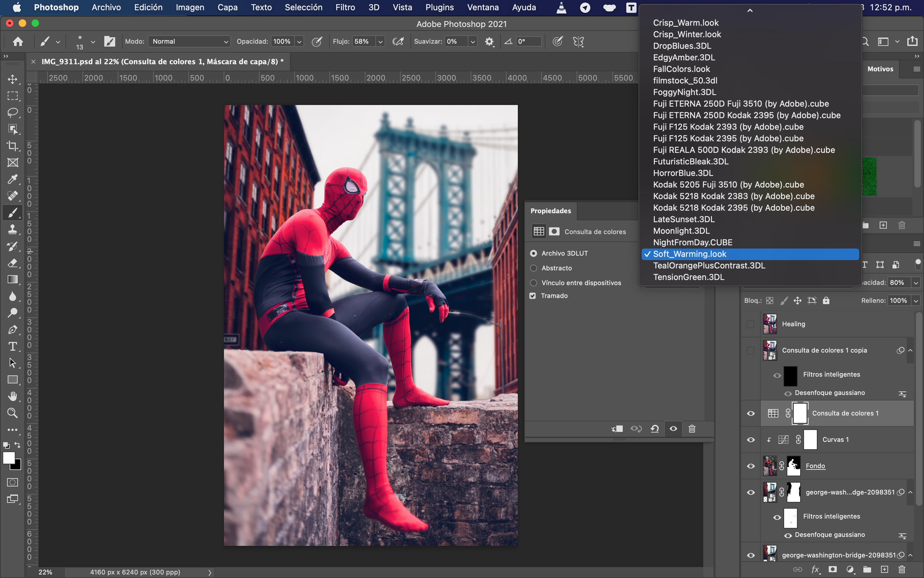Open layer opacity 80% dropdown
Image resolution: width=924 pixels, height=578 pixels.
[916, 283]
